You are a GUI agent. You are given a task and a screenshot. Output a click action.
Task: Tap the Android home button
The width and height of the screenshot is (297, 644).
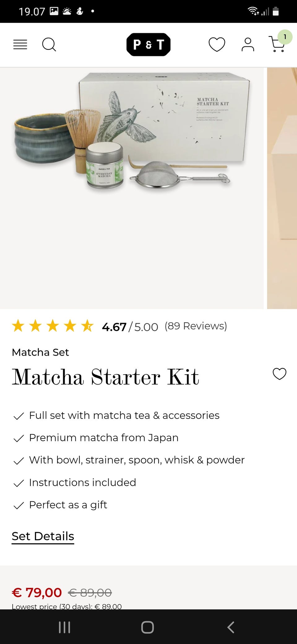tap(148, 627)
